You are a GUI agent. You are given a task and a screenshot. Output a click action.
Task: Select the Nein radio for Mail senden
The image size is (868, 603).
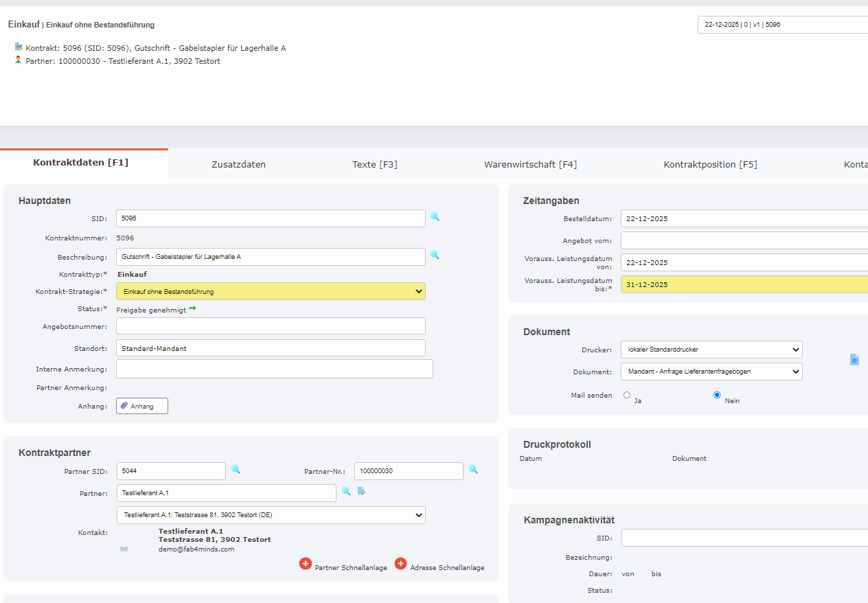717,395
